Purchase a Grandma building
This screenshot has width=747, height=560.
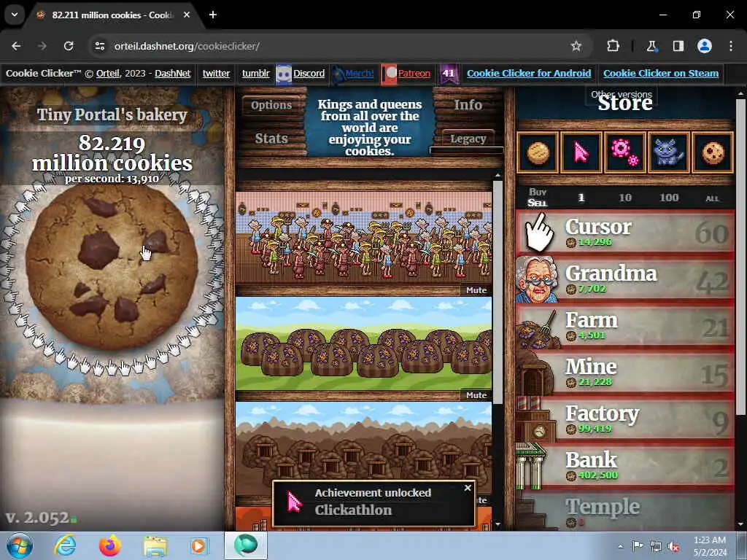click(625, 280)
